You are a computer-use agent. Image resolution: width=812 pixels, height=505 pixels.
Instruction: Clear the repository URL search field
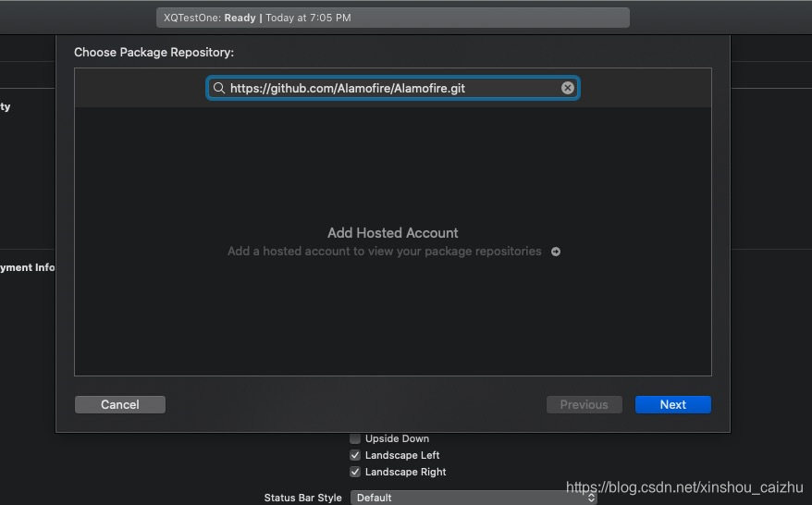pos(568,88)
